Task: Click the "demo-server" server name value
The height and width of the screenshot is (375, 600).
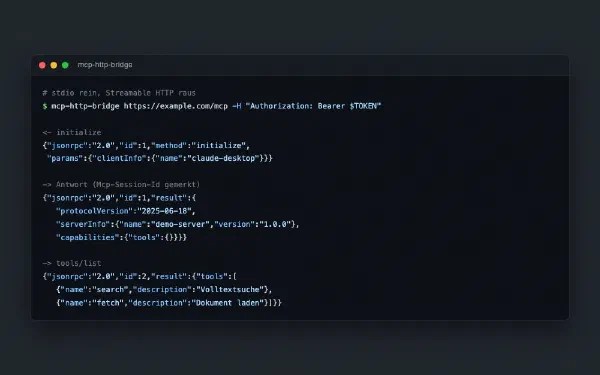Action: click(180, 224)
